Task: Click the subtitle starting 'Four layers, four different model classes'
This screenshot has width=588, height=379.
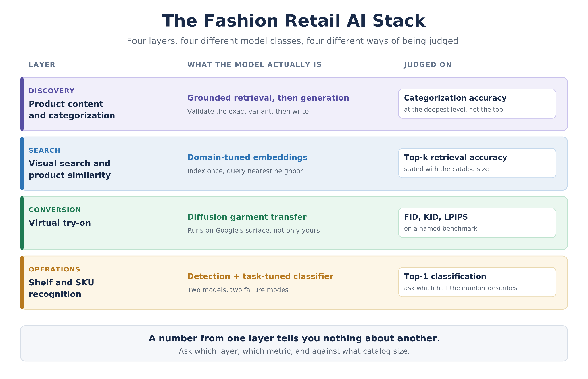Action: pos(294,41)
